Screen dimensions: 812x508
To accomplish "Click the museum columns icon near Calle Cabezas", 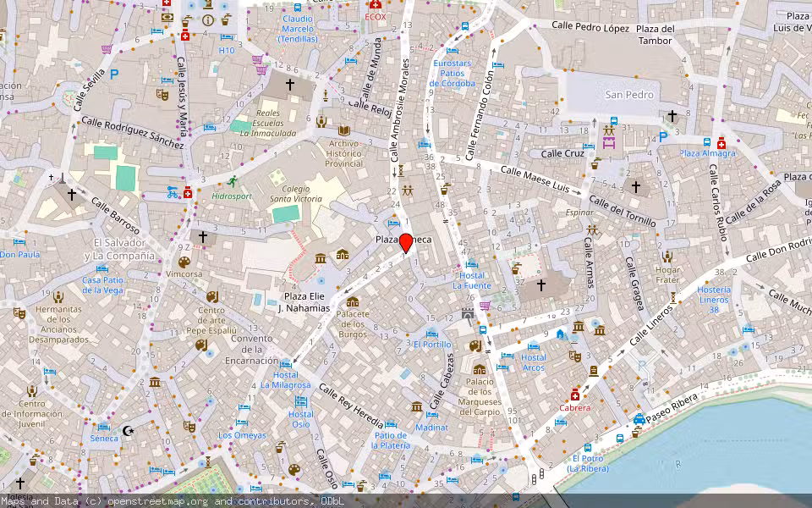I will 416,407.
